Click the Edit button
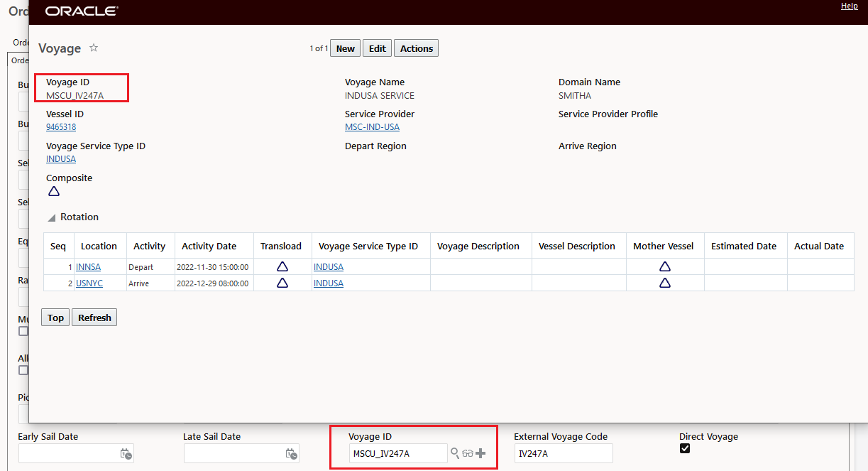Screen dimensions: 868x471 [378, 48]
